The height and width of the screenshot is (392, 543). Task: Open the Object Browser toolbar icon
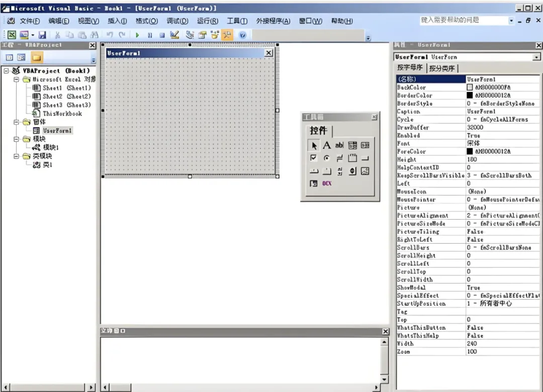[x=215, y=35]
